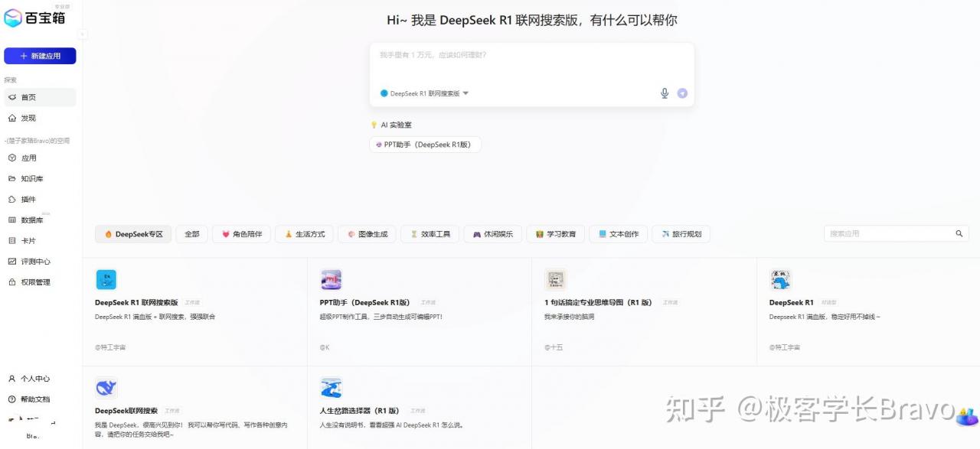Click the 权限管理 lock icon
Image resolution: width=980 pixels, height=449 pixels.
coord(11,281)
